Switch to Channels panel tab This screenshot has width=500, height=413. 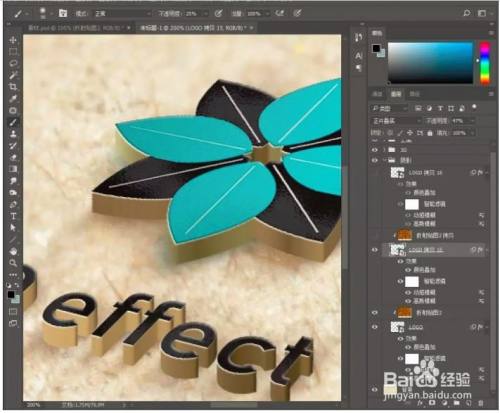pyautogui.click(x=377, y=94)
